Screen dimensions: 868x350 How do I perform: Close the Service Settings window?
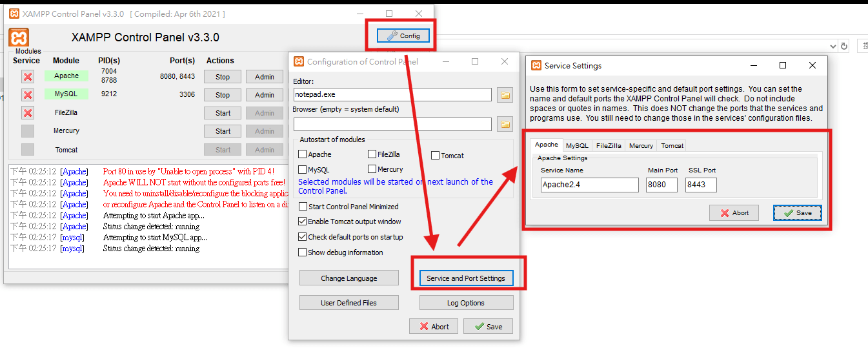(x=812, y=65)
